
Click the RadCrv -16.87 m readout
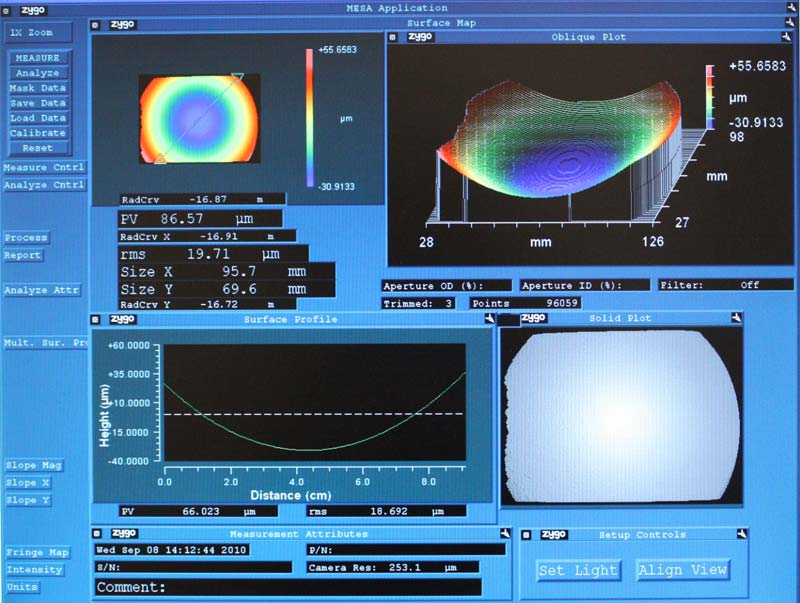[x=203, y=199]
